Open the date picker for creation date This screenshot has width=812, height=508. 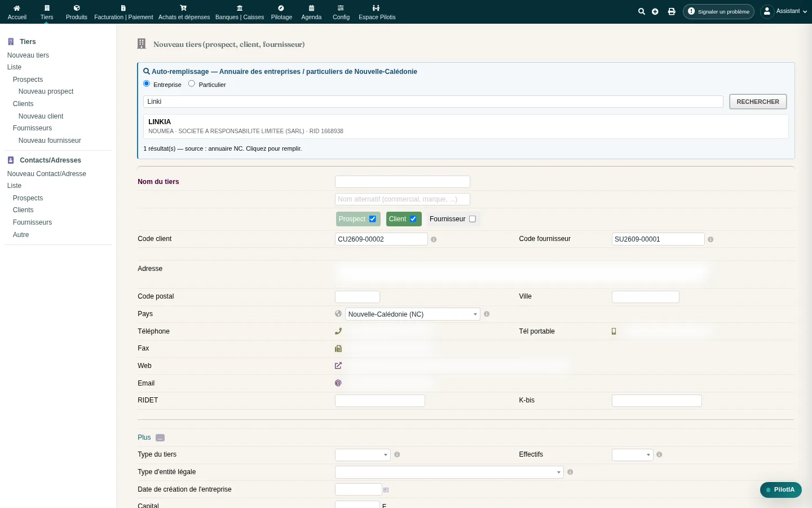point(386,490)
